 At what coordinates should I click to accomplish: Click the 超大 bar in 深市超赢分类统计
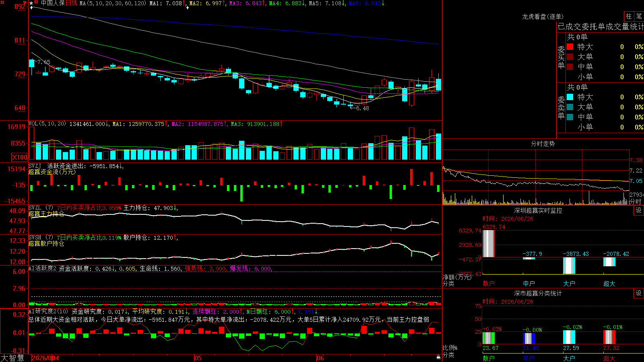[x=609, y=337]
